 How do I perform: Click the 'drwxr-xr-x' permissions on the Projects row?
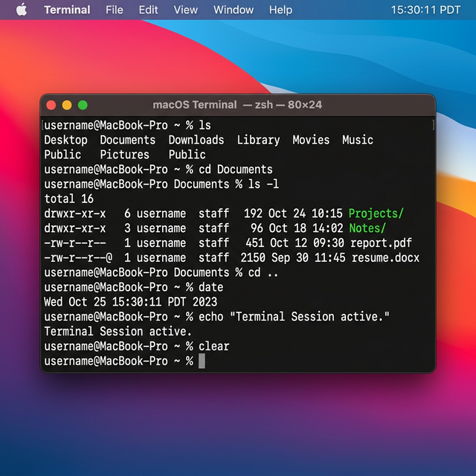(x=75, y=213)
